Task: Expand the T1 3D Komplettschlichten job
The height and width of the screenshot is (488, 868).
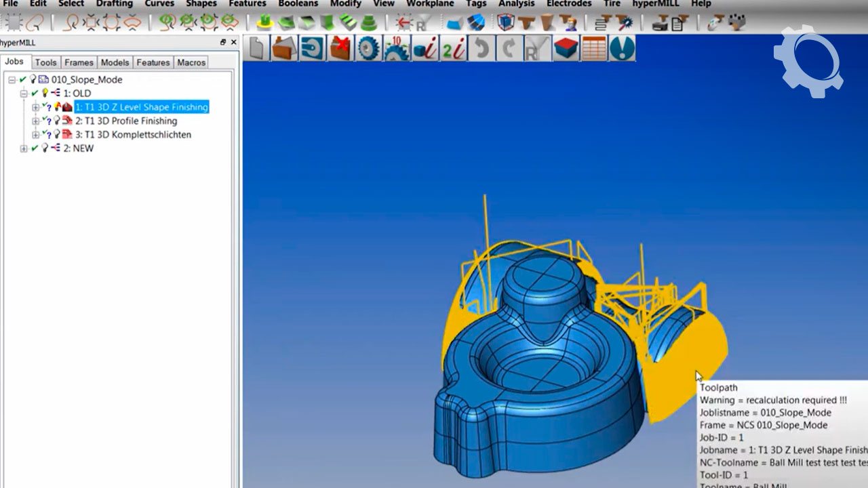Action: [36, 135]
